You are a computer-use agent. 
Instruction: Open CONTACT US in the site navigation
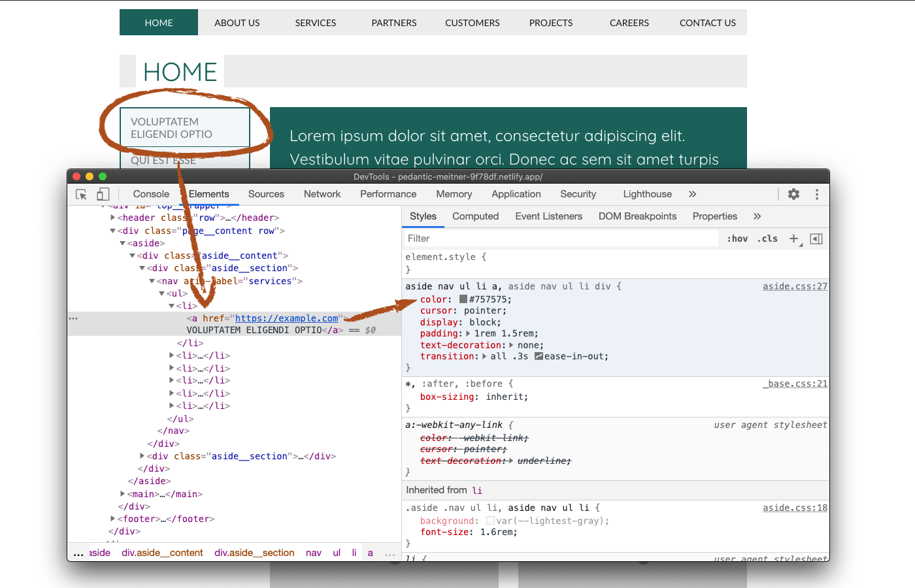pos(708,22)
